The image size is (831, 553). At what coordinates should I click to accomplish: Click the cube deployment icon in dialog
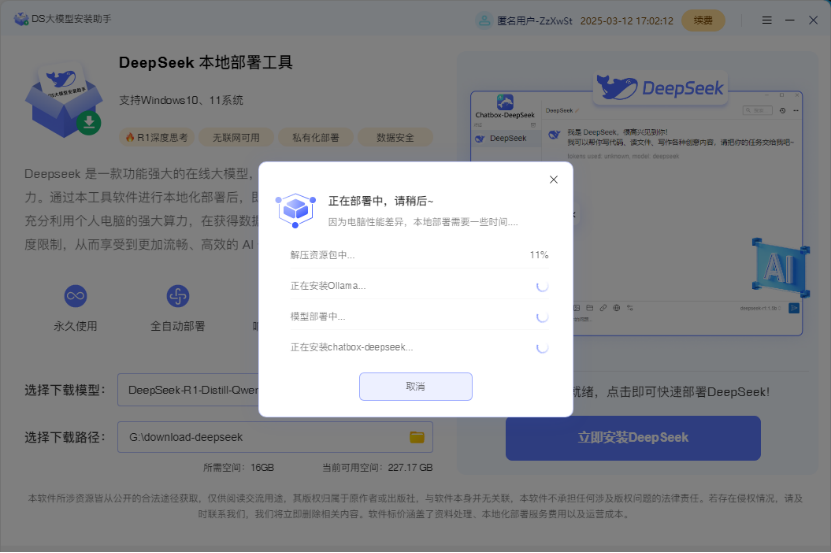296,210
